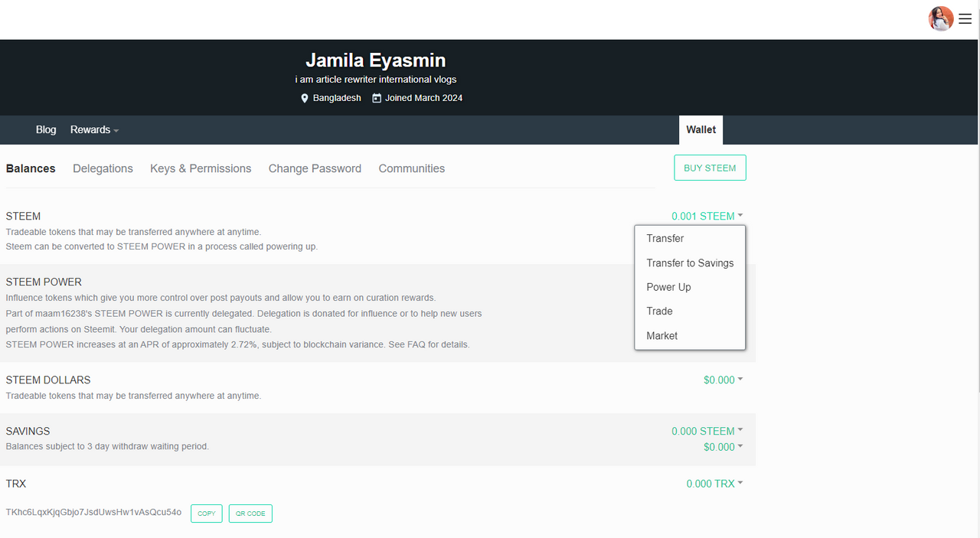The height and width of the screenshot is (538, 980).
Task: Expand the $0.000 Steem Dollars dropdown
Action: click(724, 380)
